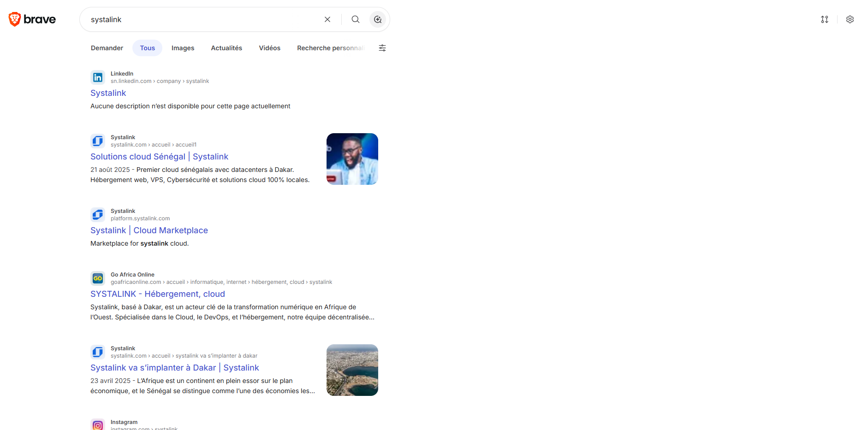Image resolution: width=868 pixels, height=430 pixels.
Task: Click the '21 août 2025' snippet date
Action: click(x=110, y=170)
